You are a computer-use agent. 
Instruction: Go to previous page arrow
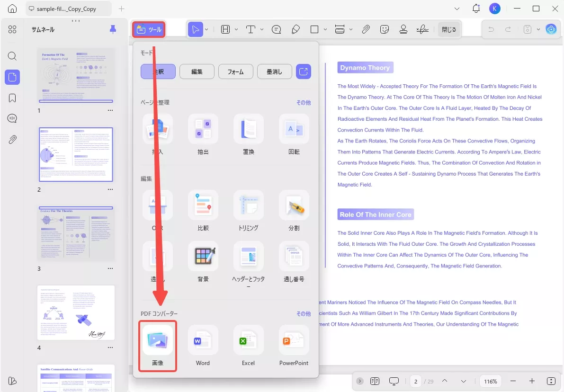coord(445,381)
